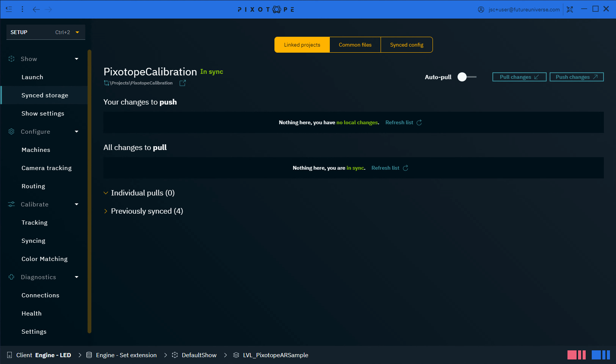Click the Client machine icon in status bar
Viewport: 616px width, 364px height.
pos(9,355)
